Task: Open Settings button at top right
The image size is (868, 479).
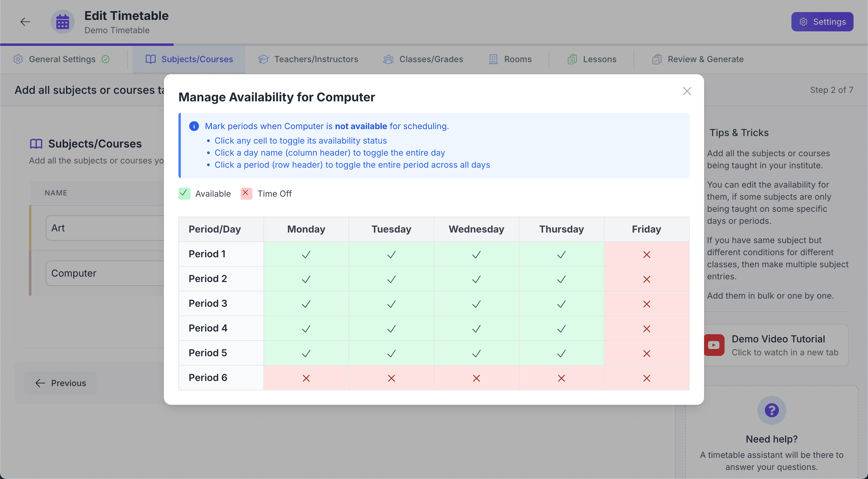Action: 822,22
